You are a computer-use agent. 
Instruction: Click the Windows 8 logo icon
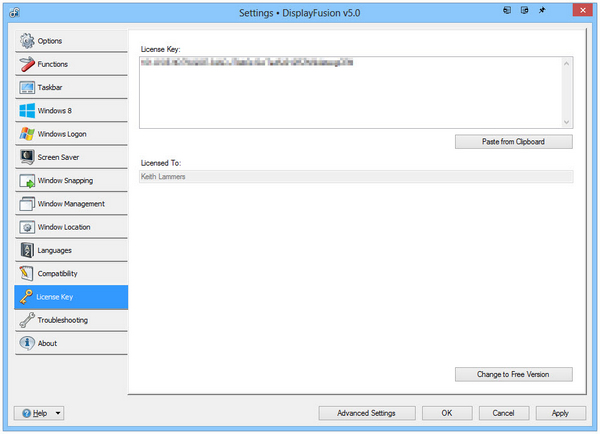point(27,111)
